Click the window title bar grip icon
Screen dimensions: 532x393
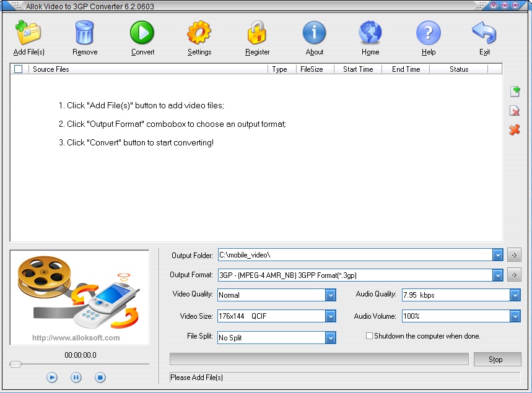(x=16, y=6)
